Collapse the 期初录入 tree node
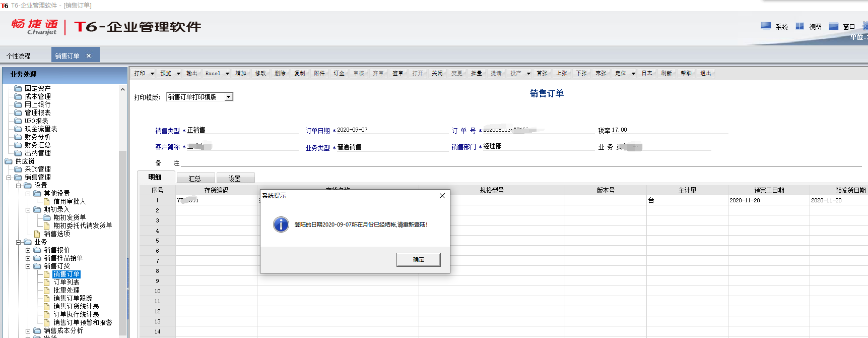The height and width of the screenshot is (338, 868). pos(28,210)
